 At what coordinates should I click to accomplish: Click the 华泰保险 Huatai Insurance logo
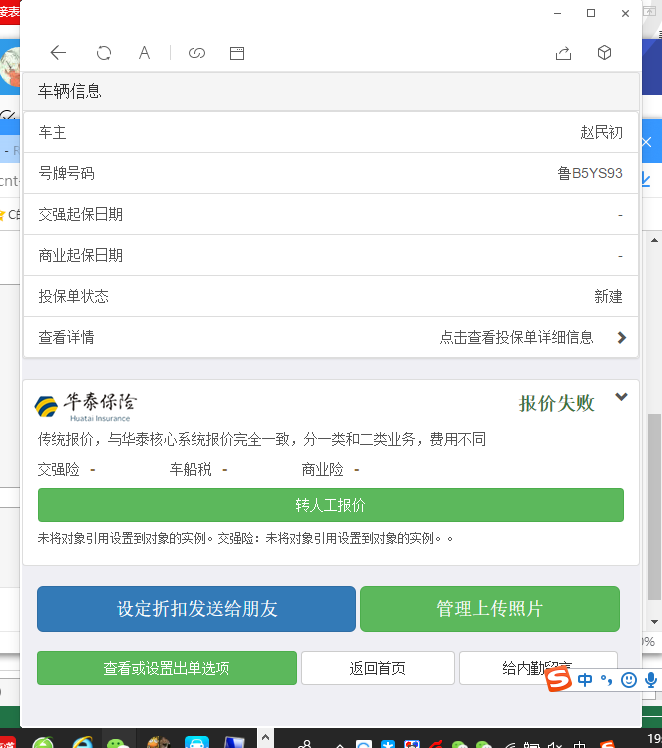86,407
